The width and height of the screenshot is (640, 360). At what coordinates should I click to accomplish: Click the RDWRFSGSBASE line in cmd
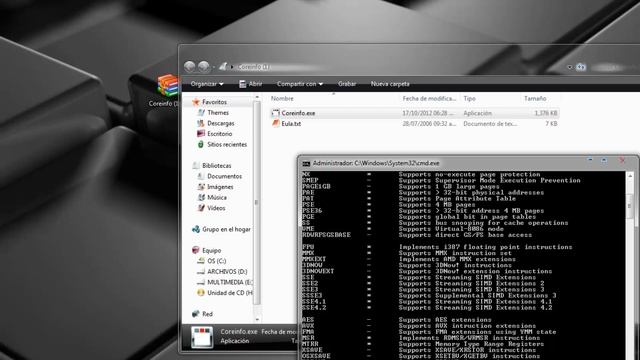pos(417,235)
